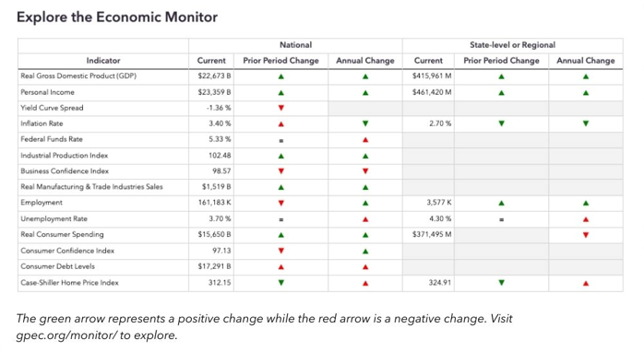Screen dimensions: 644x352
Task: Click the green down arrow for regional Inflation Rate annual change
Action: click(x=586, y=123)
